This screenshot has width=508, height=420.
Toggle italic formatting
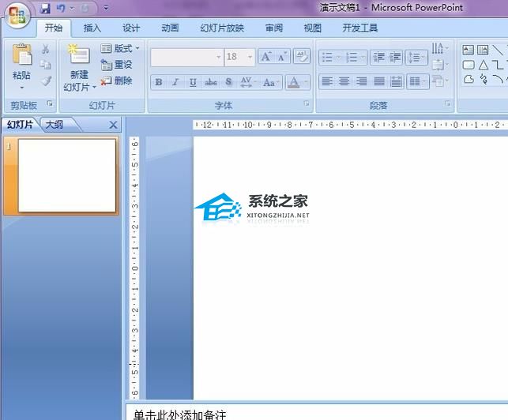coord(175,82)
